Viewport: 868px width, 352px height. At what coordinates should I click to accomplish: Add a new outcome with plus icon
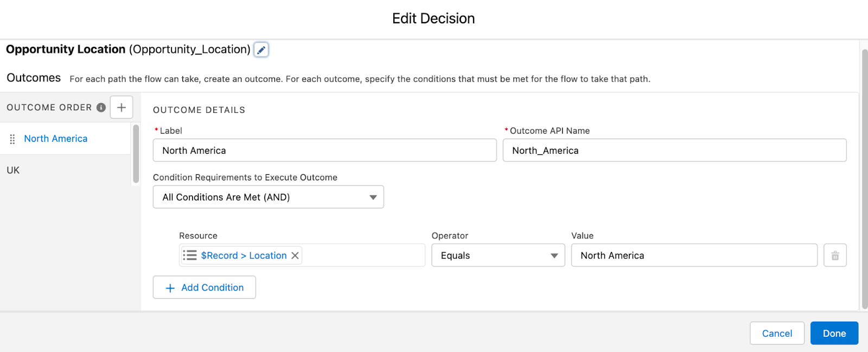tap(122, 108)
